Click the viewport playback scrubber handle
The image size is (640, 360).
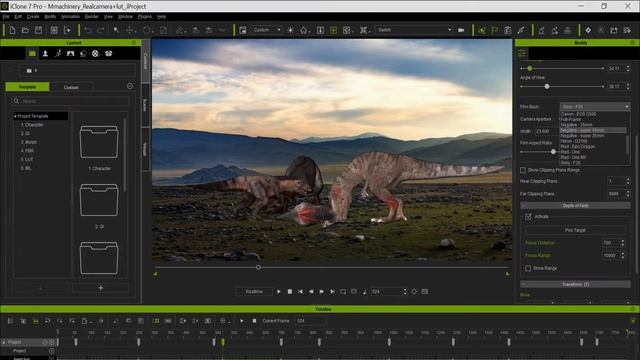coord(258,267)
